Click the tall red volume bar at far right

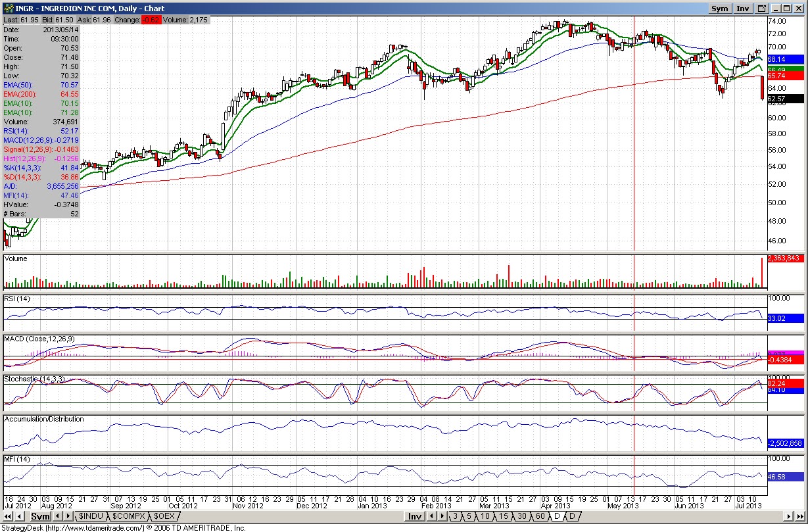click(x=762, y=273)
